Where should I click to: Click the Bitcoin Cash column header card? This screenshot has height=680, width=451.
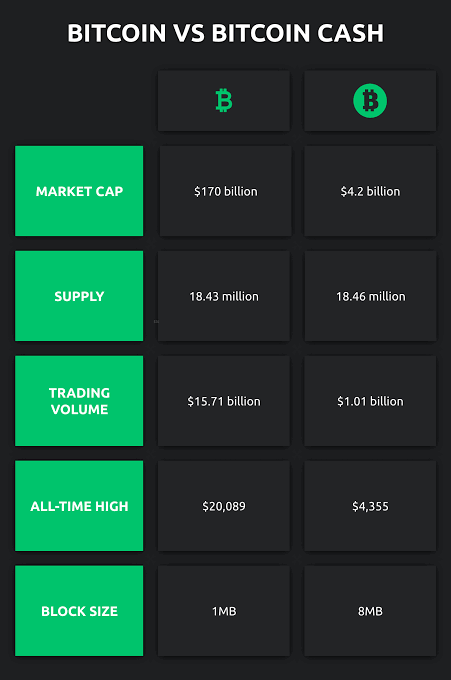coord(370,101)
